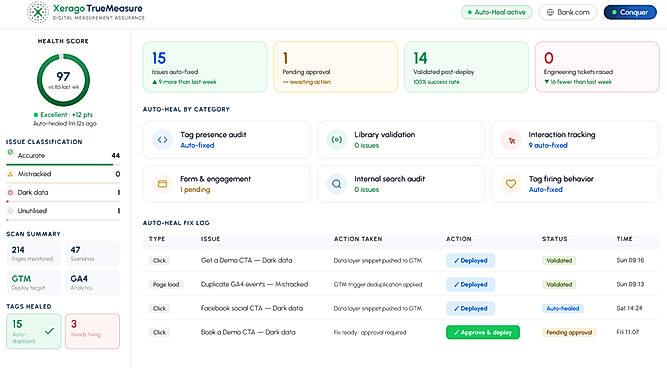The width and height of the screenshot is (667, 368).
Task: Click the ISSUE column header
Action: pyautogui.click(x=211, y=239)
